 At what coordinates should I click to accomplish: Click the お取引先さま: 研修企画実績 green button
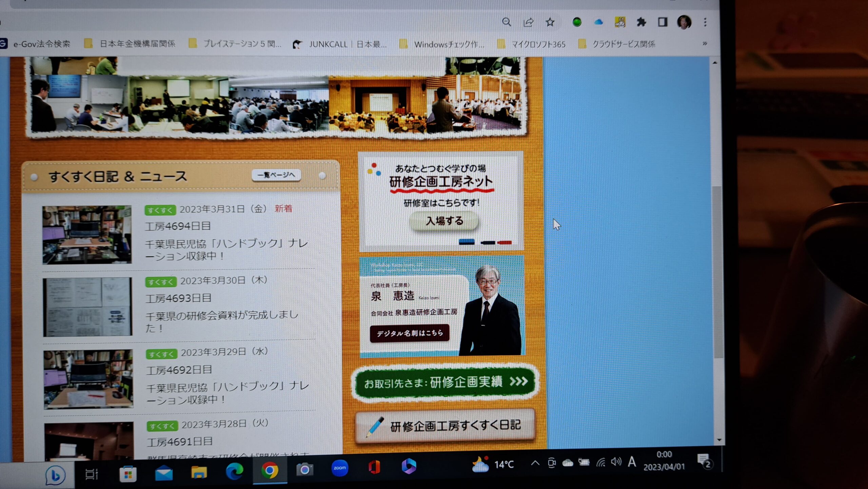(445, 383)
